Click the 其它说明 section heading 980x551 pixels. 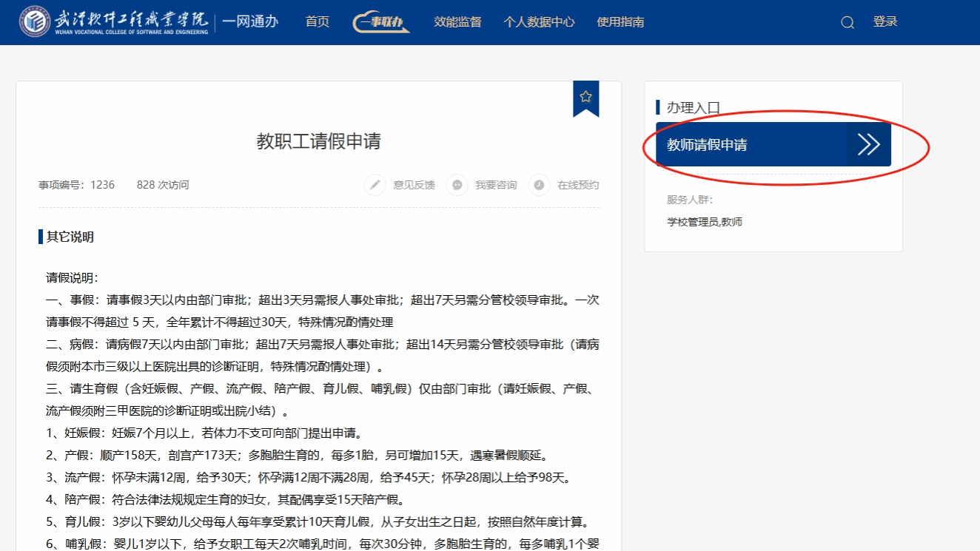pos(70,237)
